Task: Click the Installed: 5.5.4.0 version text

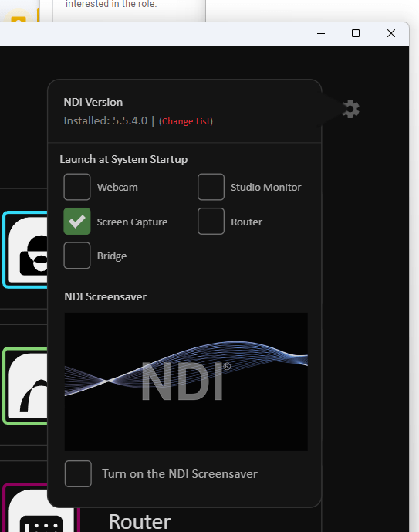Action: click(106, 120)
